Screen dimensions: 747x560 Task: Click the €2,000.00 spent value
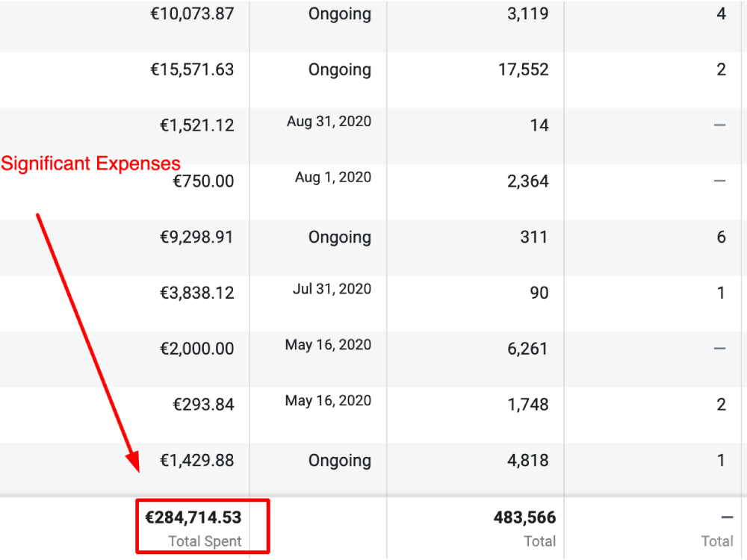tap(196, 349)
